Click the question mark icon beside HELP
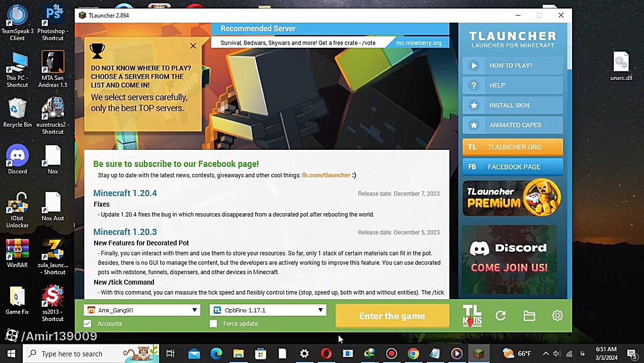 474,85
